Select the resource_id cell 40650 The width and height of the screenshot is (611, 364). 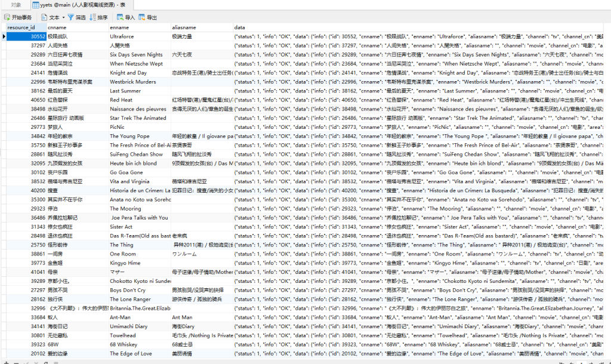click(26, 100)
